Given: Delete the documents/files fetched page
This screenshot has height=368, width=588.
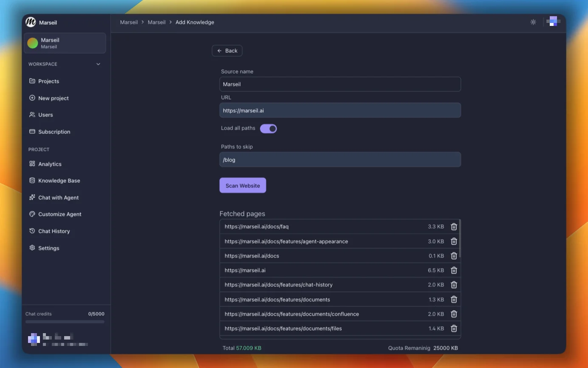Looking at the screenshot, I should coord(454,328).
